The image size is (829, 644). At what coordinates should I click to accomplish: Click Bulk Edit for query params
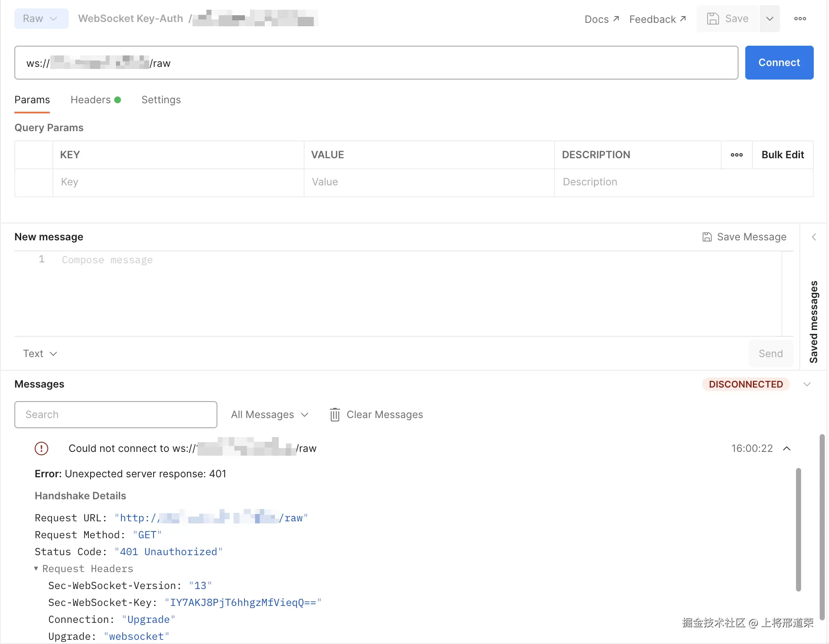click(782, 155)
